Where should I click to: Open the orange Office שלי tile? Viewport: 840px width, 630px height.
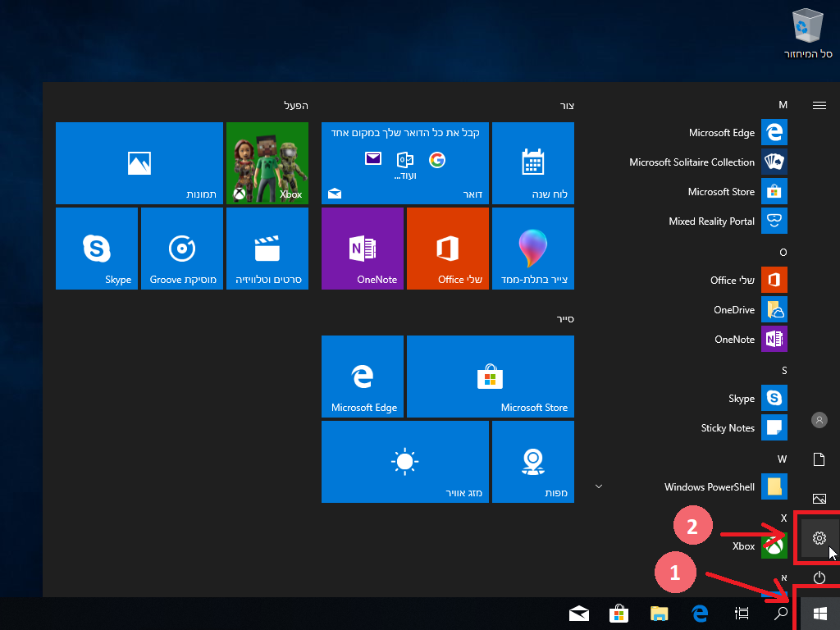pos(448,249)
